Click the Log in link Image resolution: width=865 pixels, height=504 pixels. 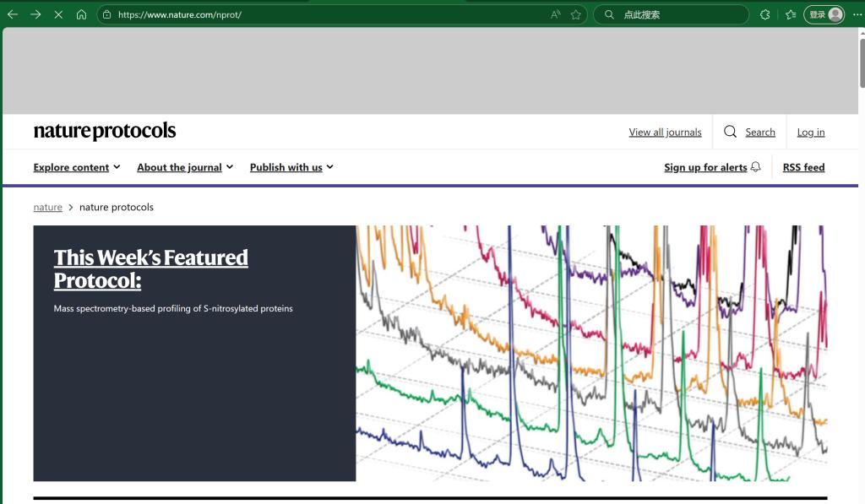(811, 132)
